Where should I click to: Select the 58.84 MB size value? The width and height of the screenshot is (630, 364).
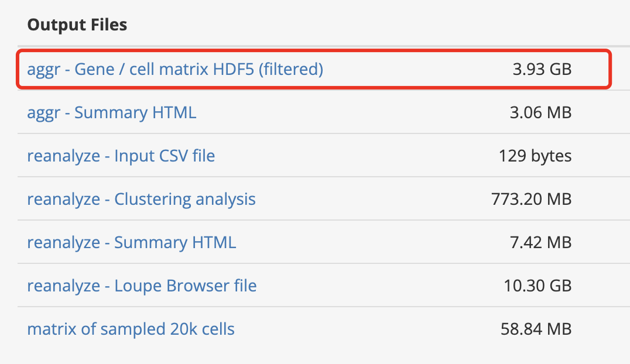point(536,329)
